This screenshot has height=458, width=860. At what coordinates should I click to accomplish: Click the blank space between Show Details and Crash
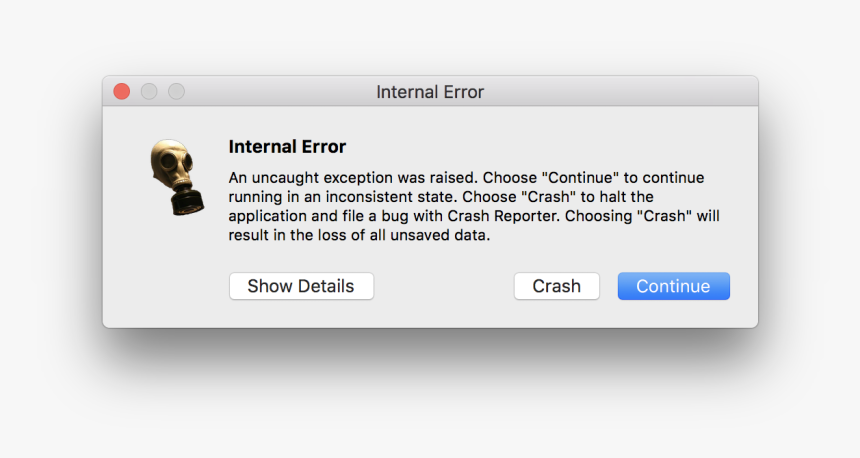(444, 286)
